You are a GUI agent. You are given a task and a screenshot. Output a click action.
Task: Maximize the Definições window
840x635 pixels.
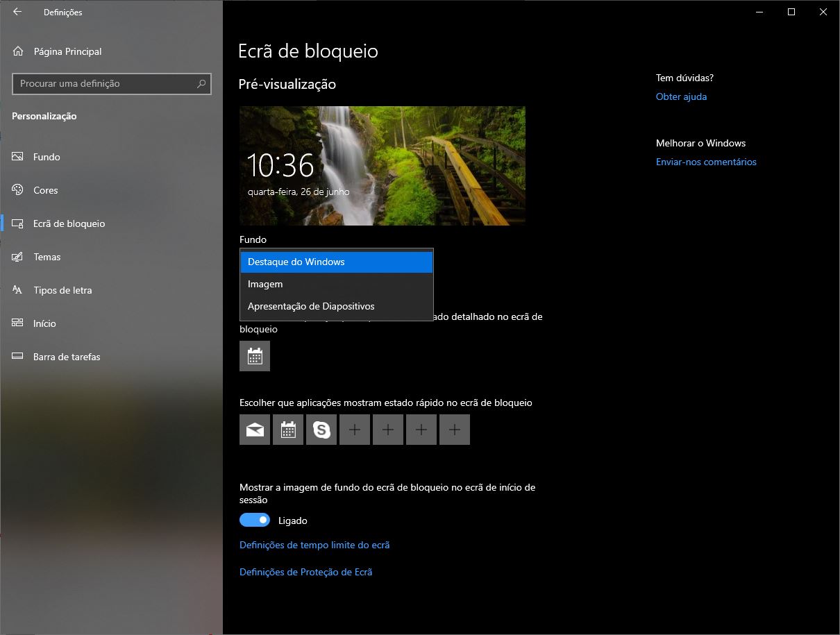pyautogui.click(x=791, y=12)
